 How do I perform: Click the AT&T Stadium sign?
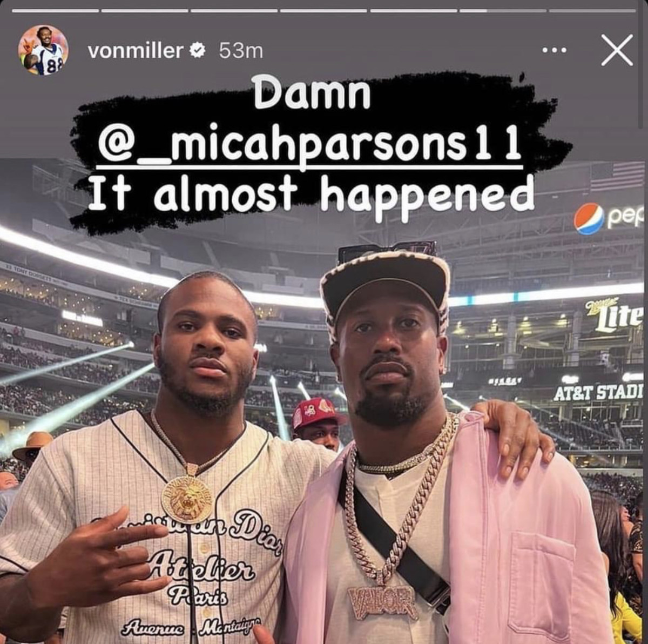(x=598, y=392)
